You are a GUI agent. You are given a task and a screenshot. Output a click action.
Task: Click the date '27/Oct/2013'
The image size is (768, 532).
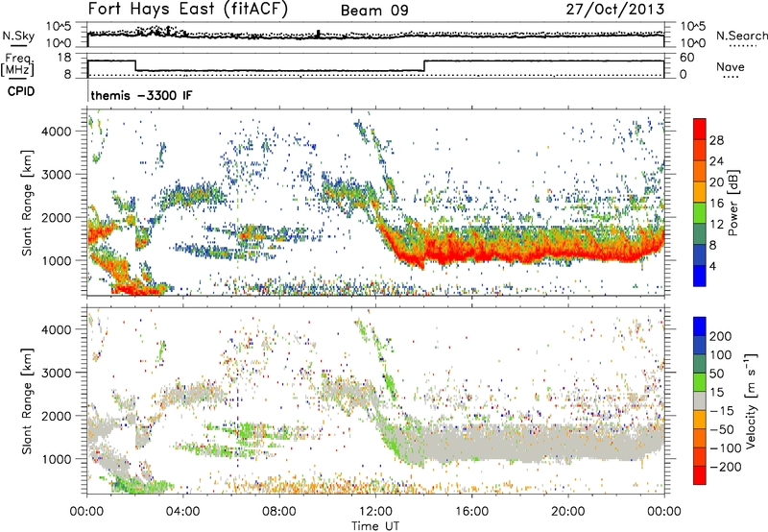(x=615, y=10)
